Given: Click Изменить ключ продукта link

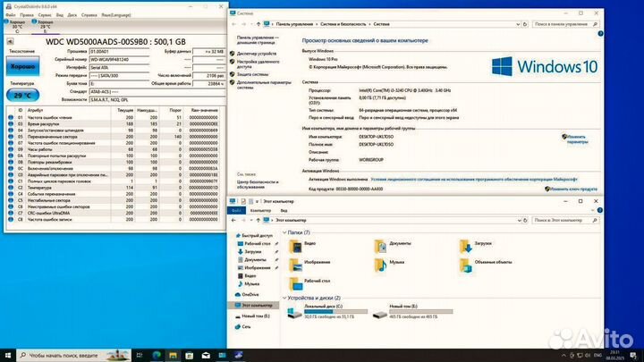Looking at the screenshot, I should [573, 189].
